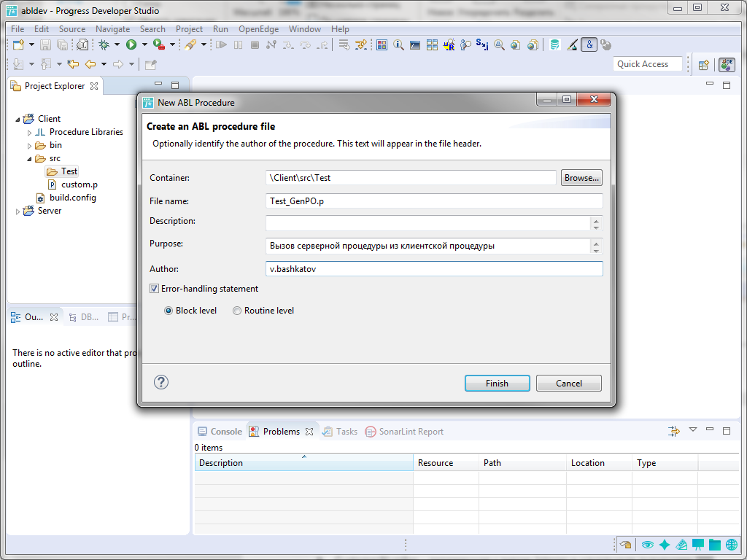Click the Cancel button in dialog

point(569,384)
